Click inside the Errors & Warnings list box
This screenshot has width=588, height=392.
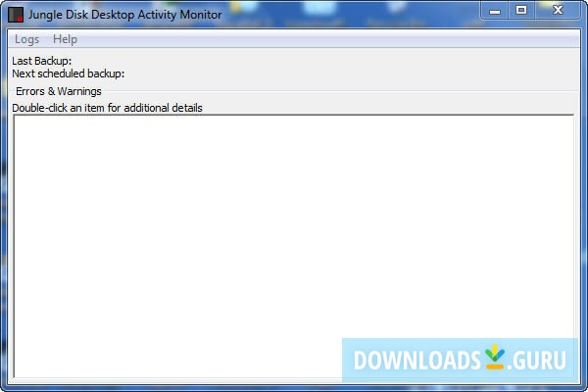coord(294,246)
